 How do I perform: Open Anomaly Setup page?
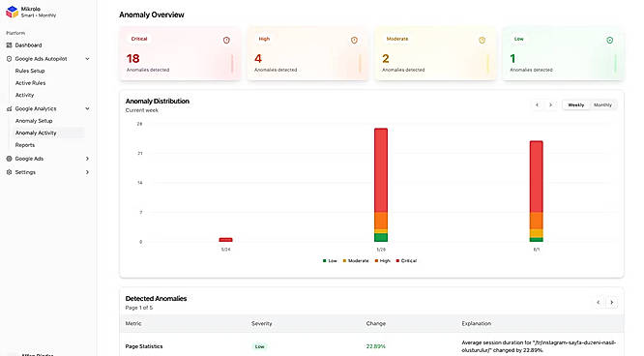click(34, 121)
